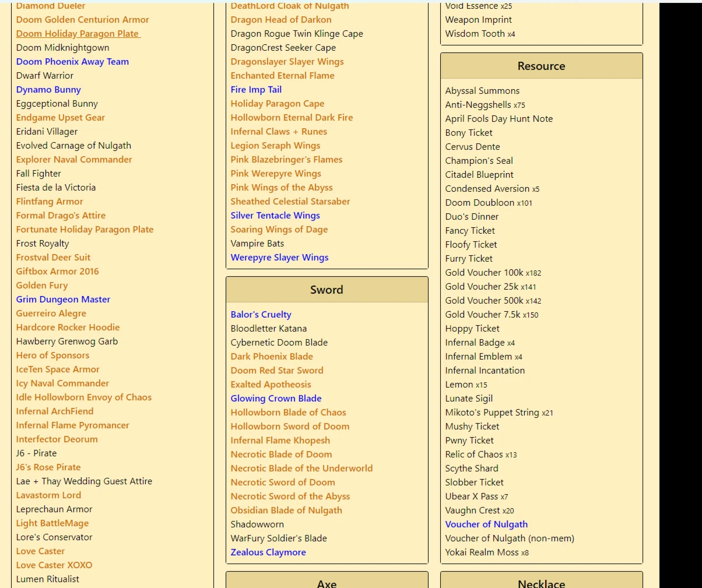Viewport: 702px width, 588px height.
Task: Click Idle Hollowborn Envoy of Chaos
Action: 84,397
